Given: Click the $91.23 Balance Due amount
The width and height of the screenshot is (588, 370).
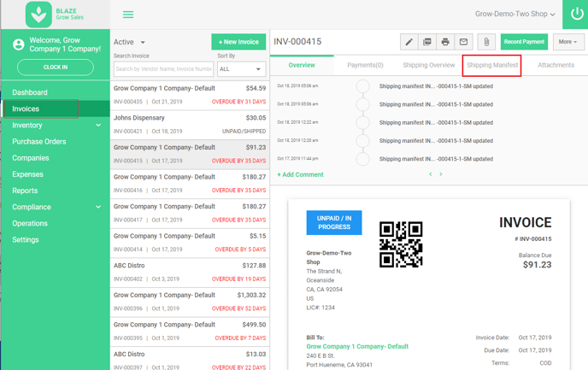Looking at the screenshot, I should (537, 265).
